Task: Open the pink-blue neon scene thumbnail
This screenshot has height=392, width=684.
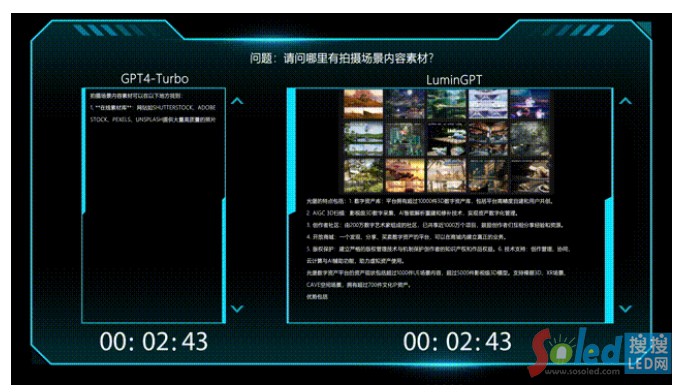Action: [530, 104]
